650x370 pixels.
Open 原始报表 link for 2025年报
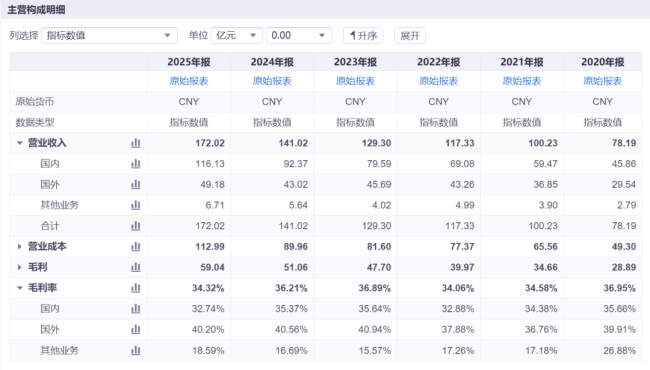[189, 81]
